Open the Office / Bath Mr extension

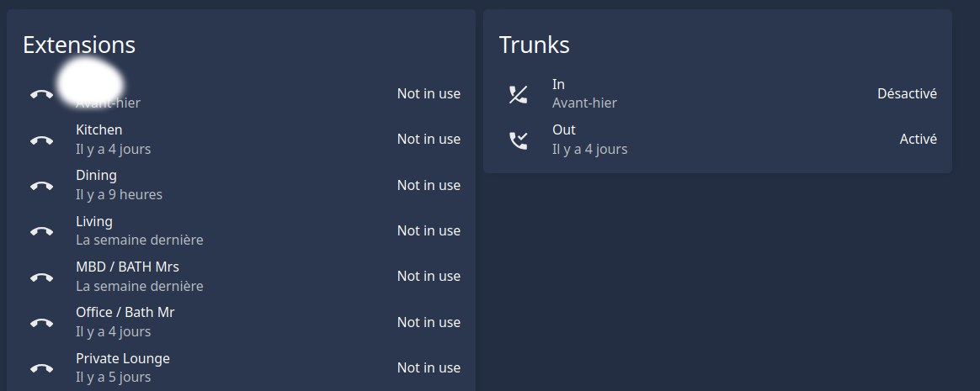click(x=125, y=313)
